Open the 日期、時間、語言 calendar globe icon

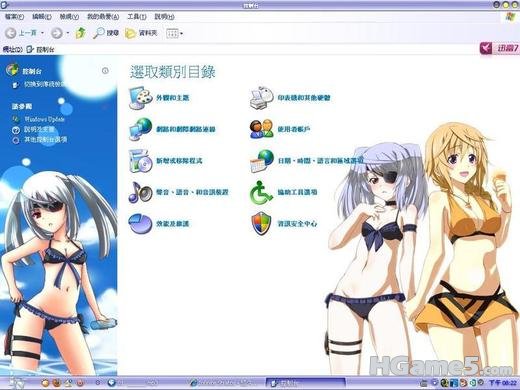click(262, 161)
